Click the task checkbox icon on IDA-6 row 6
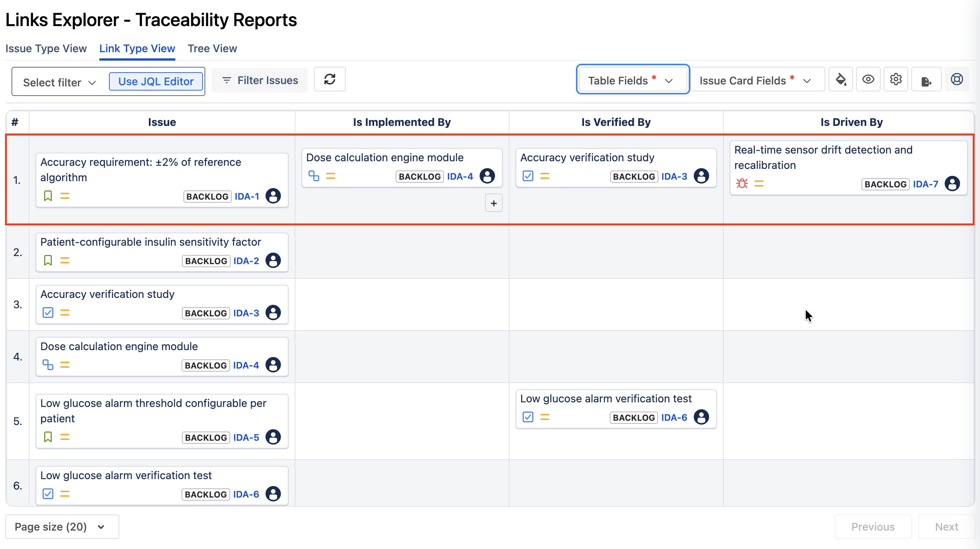 pos(48,494)
